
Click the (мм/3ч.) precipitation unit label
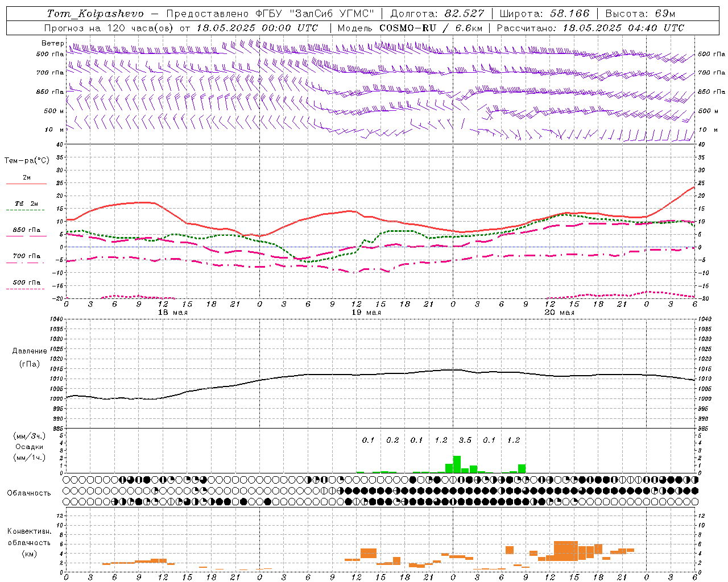tap(30, 436)
